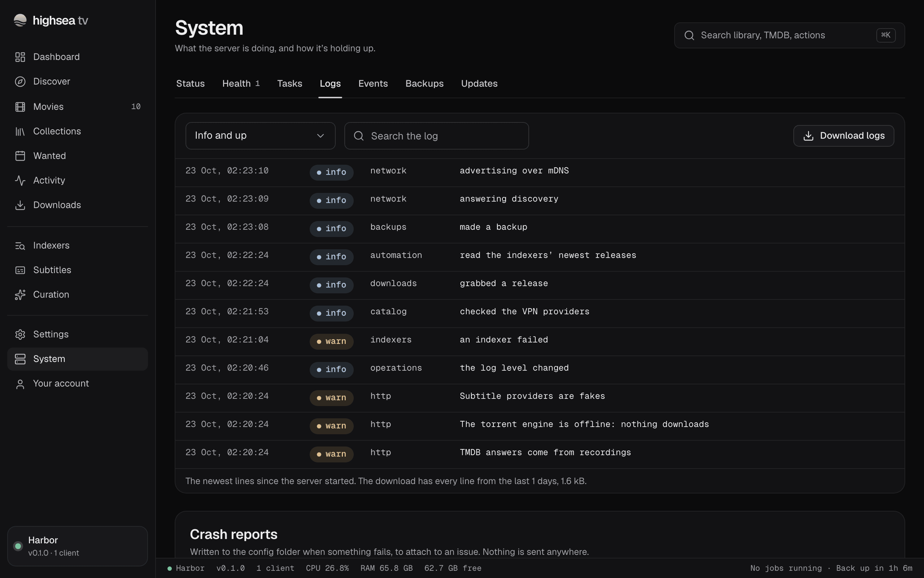924x578 pixels.
Task: Click the Movies count badge 10
Action: pos(136,107)
